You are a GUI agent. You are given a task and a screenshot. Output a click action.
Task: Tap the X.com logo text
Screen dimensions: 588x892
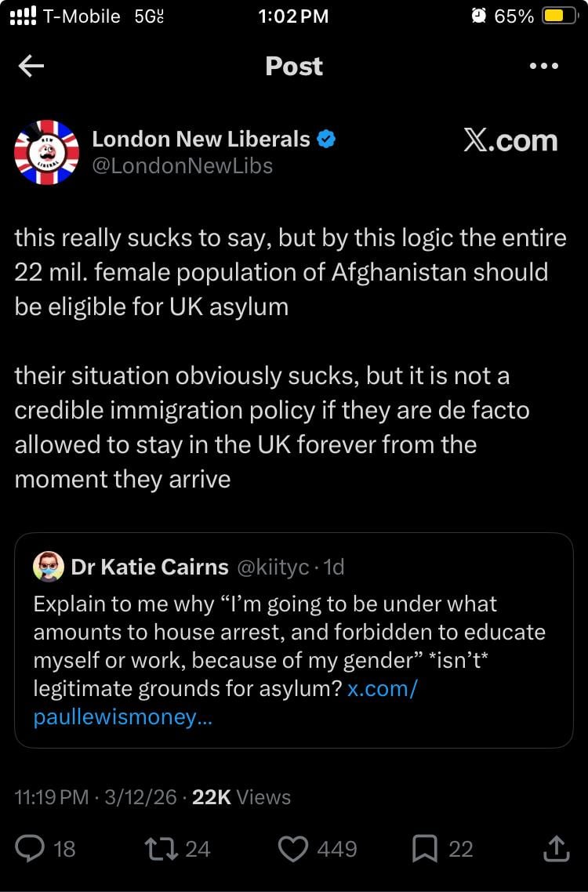coord(510,141)
